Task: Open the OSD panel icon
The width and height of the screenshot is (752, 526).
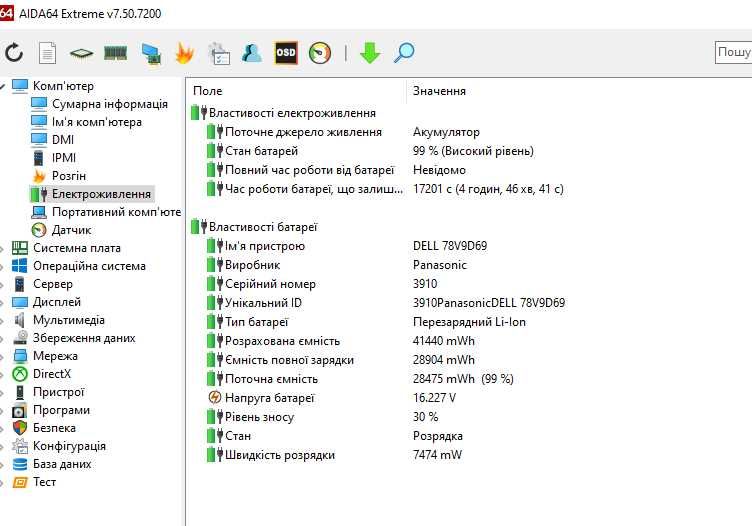Action: click(x=286, y=53)
